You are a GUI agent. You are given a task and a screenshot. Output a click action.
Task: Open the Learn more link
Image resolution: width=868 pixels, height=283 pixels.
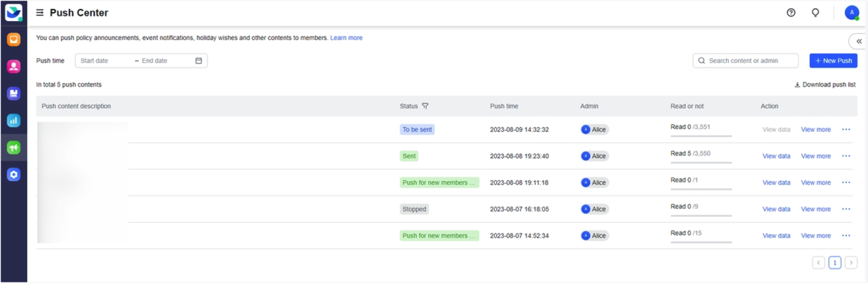pos(346,38)
